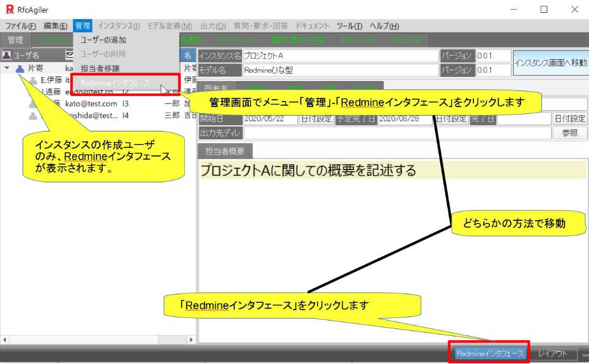Open the 質問・要求・回答 menu in menu bar

point(261,26)
